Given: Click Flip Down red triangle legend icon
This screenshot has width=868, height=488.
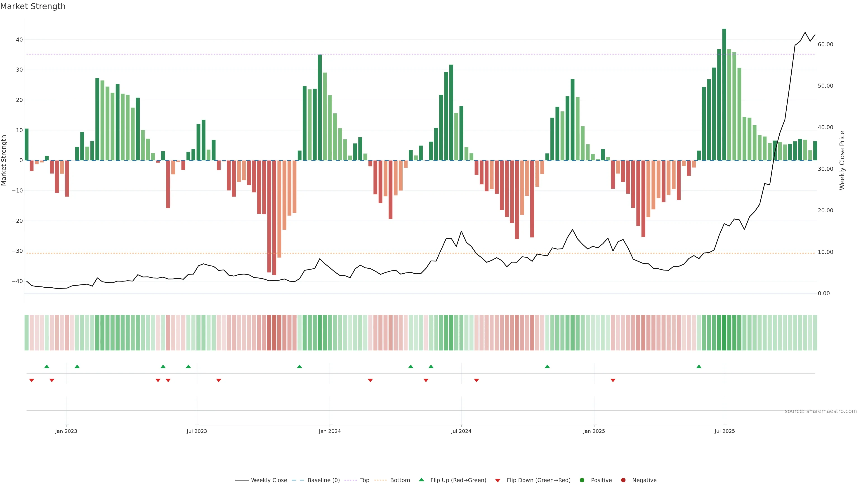Looking at the screenshot, I should [x=498, y=480].
